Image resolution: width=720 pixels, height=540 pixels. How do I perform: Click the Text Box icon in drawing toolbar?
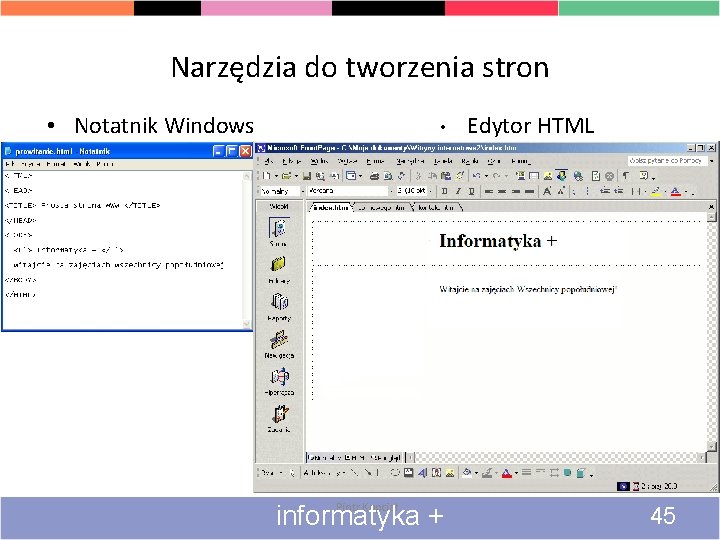tap(408, 472)
